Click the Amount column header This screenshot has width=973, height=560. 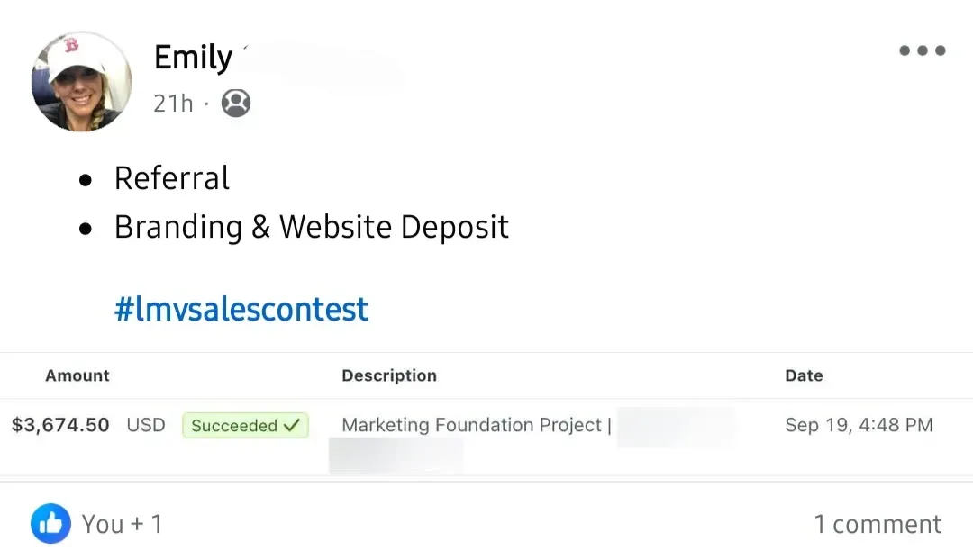[77, 375]
